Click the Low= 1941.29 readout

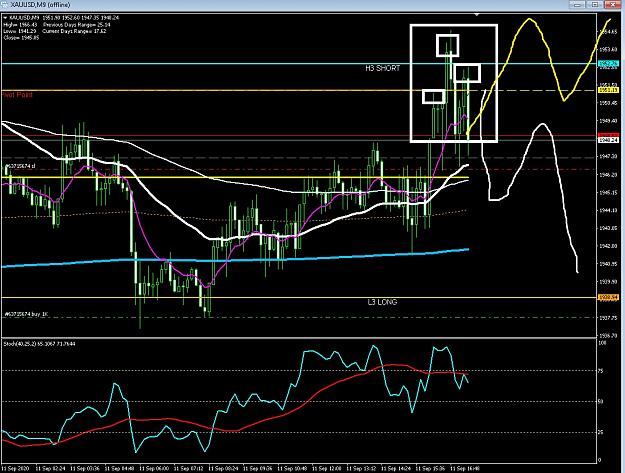(18, 31)
